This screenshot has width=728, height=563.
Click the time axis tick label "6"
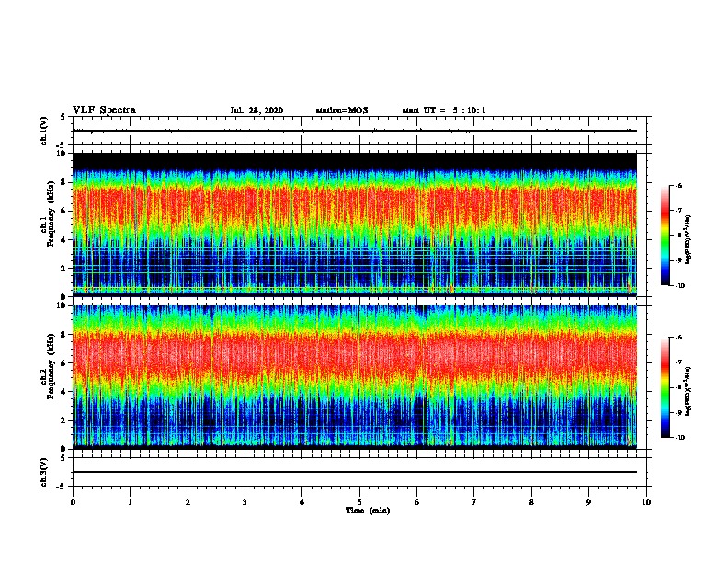coord(417,502)
